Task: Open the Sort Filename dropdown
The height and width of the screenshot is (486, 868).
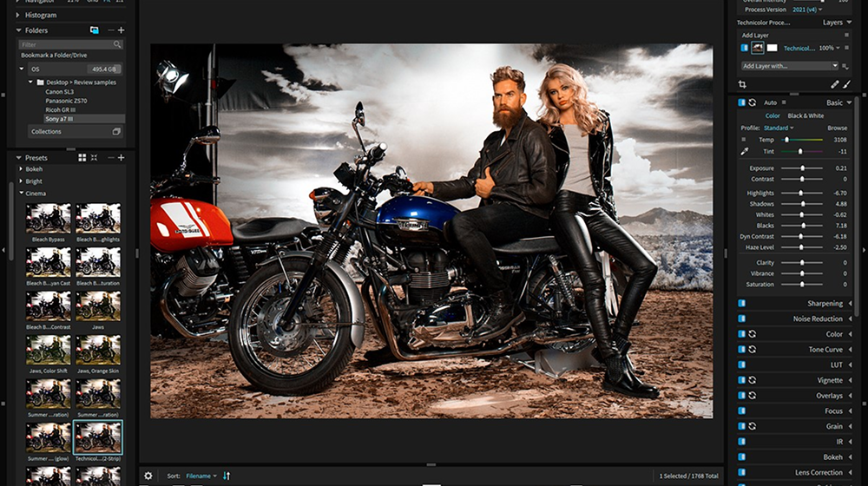Action: pyautogui.click(x=201, y=476)
